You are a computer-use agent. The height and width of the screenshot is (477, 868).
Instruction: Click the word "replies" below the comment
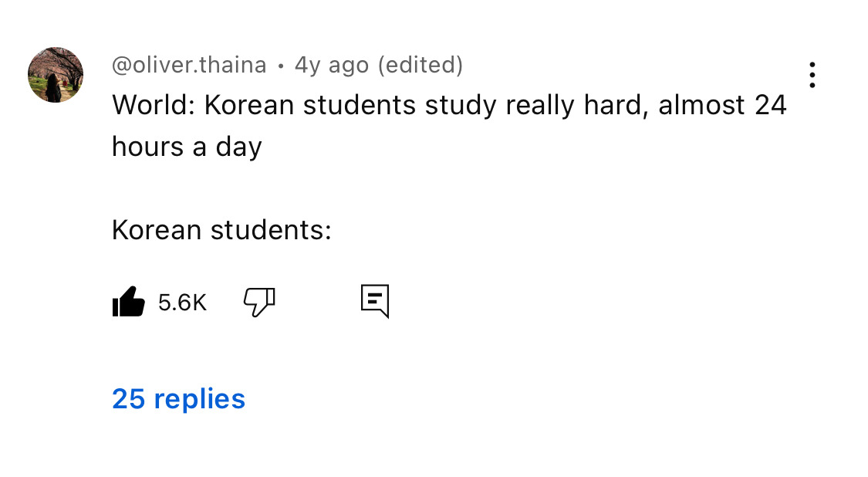199,399
